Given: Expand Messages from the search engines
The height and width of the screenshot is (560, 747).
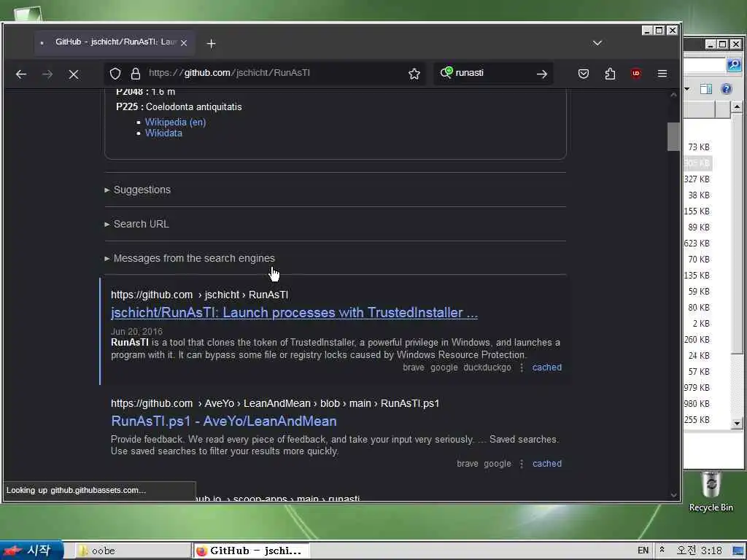Looking at the screenshot, I should (x=190, y=258).
